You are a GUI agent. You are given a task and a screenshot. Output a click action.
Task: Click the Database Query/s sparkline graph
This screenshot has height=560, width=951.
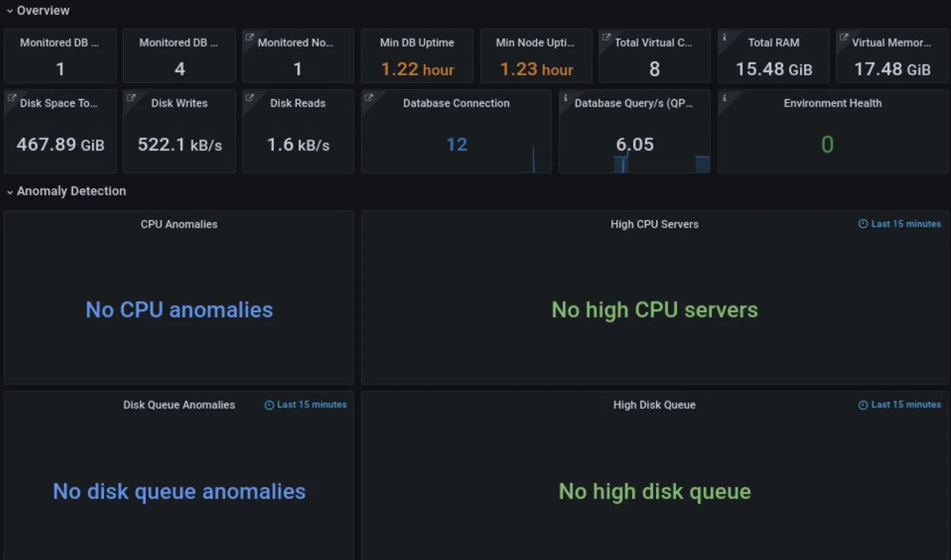point(662,164)
